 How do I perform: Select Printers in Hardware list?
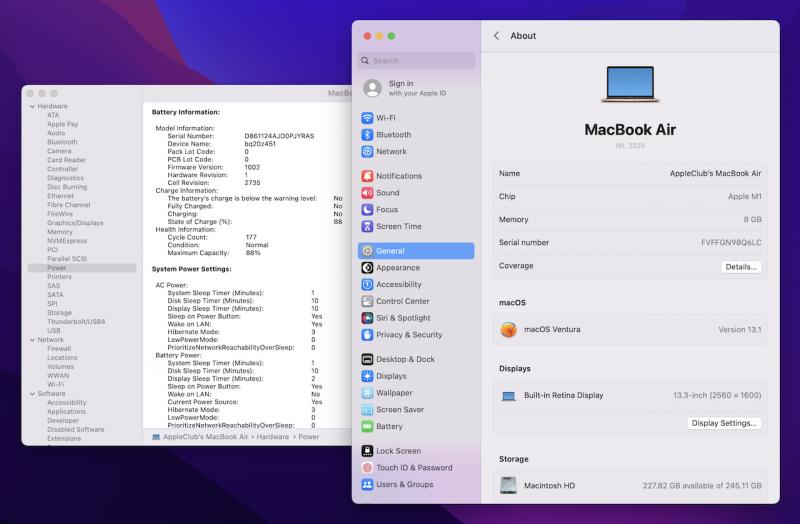(59, 277)
